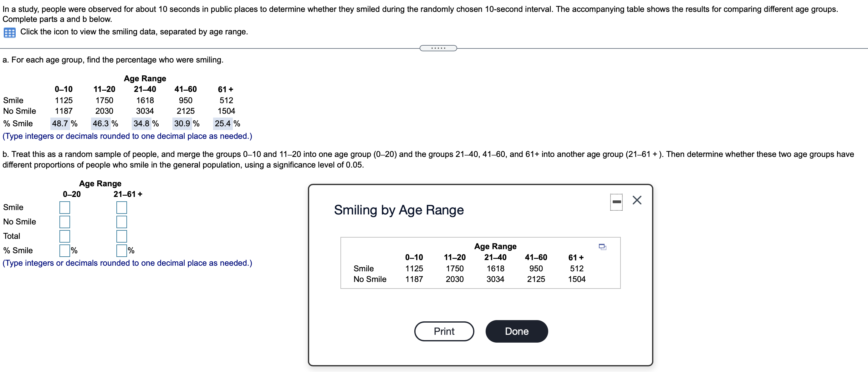The width and height of the screenshot is (868, 372).
Task: Click the 34.8 answer for 21–40
Action: (x=141, y=123)
